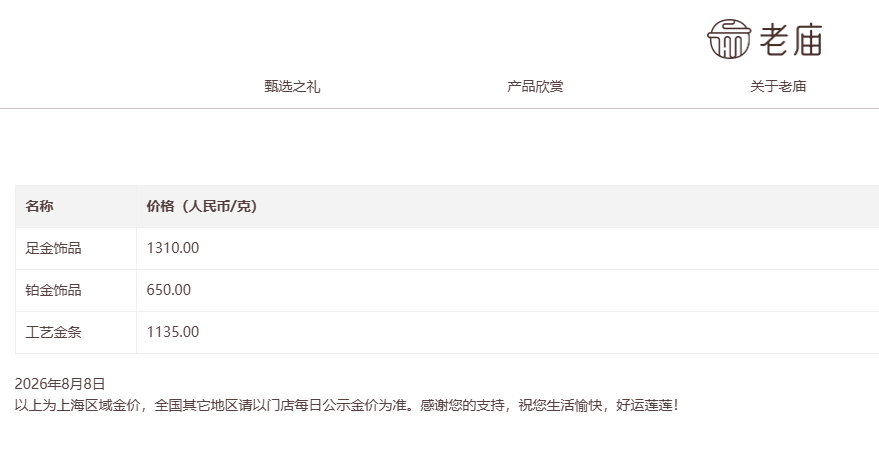Select the 铂金饰品 row name
879x457 pixels.
coord(53,290)
